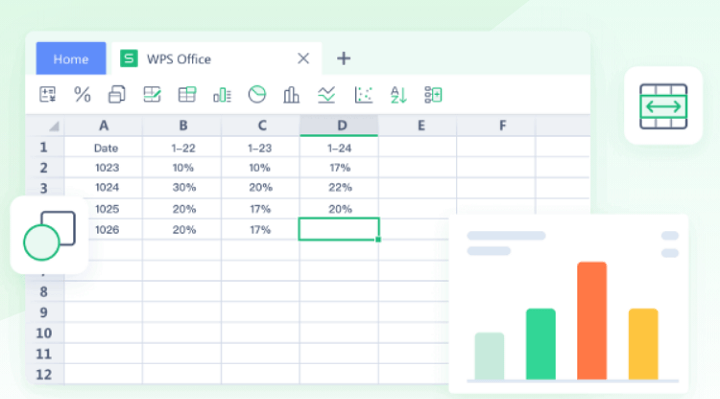Open the Home tab
Viewport: 720px width, 399px height.
pyautogui.click(x=71, y=58)
